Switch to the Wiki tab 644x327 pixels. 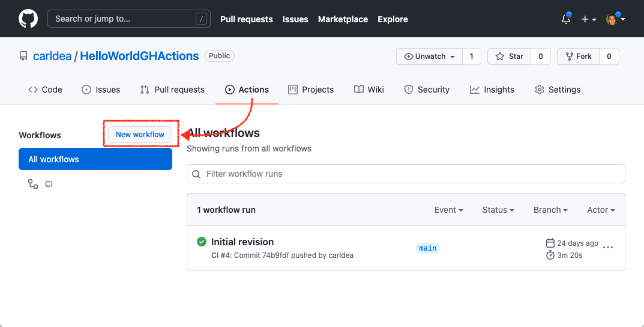pyautogui.click(x=369, y=90)
